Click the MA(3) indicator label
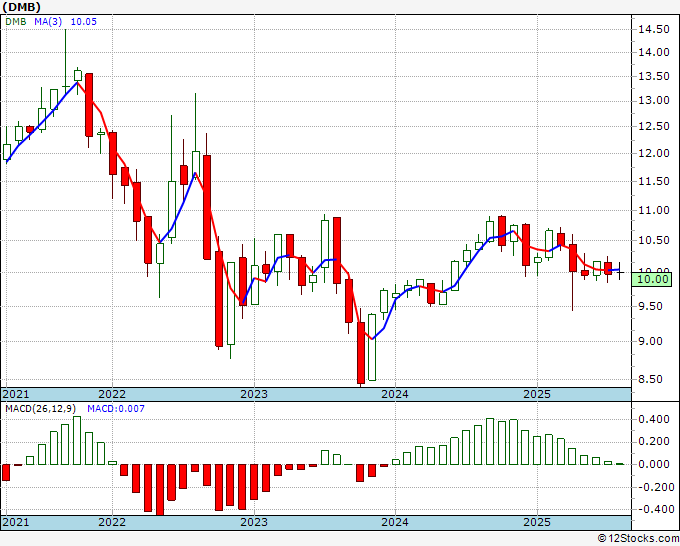Image resolution: width=680 pixels, height=546 pixels. click(48, 21)
